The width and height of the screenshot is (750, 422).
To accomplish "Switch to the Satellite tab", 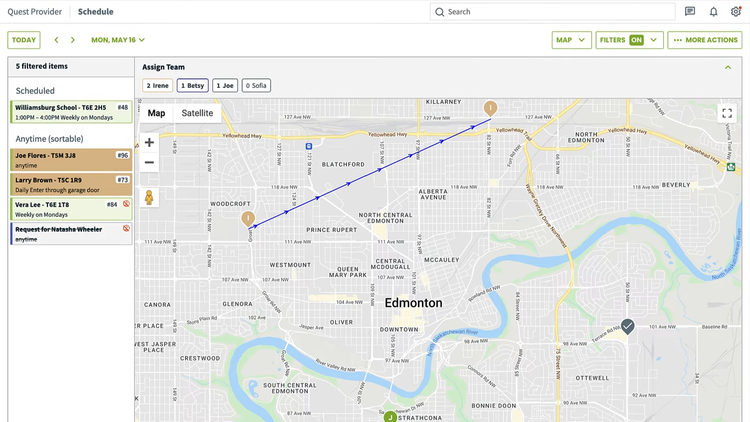I will pyautogui.click(x=197, y=113).
